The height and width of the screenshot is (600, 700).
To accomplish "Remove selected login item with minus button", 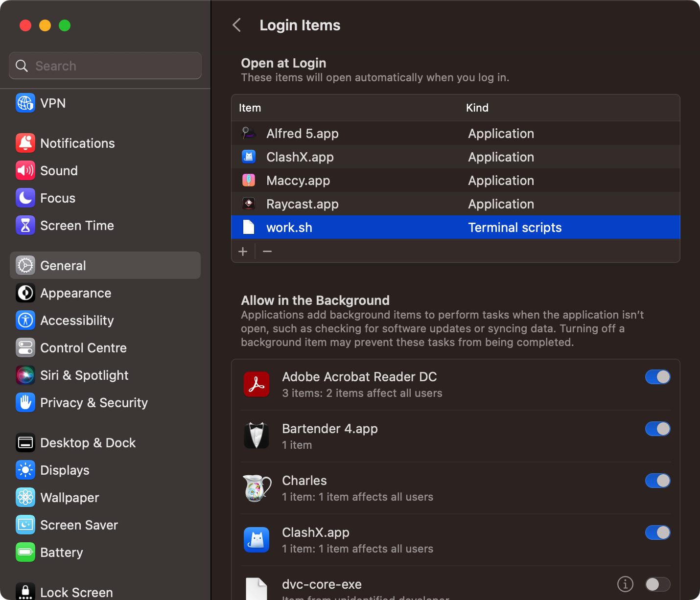I will (267, 252).
